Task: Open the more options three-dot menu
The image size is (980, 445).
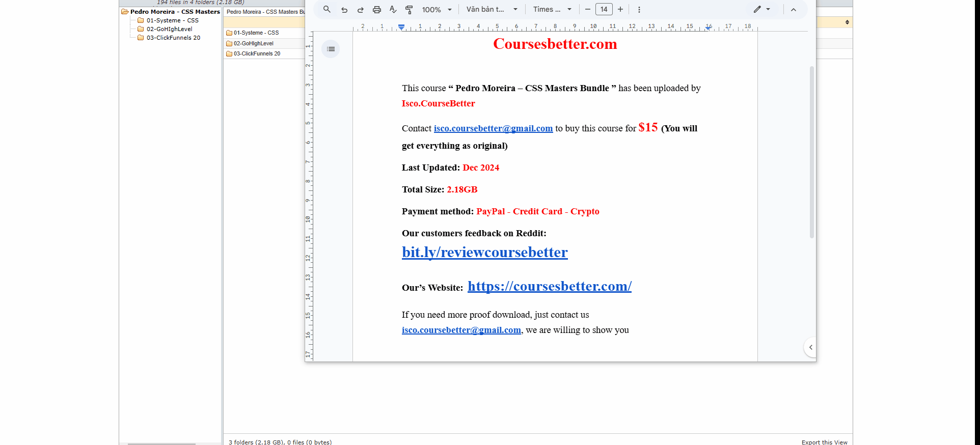Action: click(639, 10)
